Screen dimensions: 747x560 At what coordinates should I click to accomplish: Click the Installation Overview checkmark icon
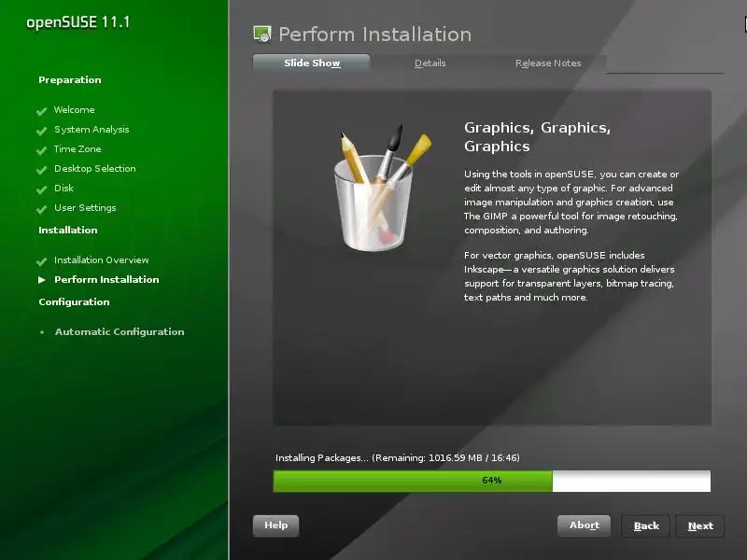coord(41,261)
